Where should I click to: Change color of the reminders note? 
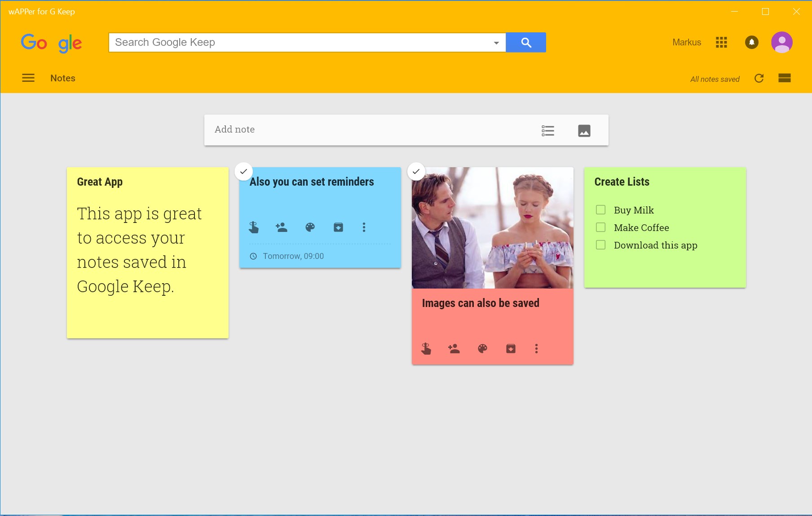[310, 227]
